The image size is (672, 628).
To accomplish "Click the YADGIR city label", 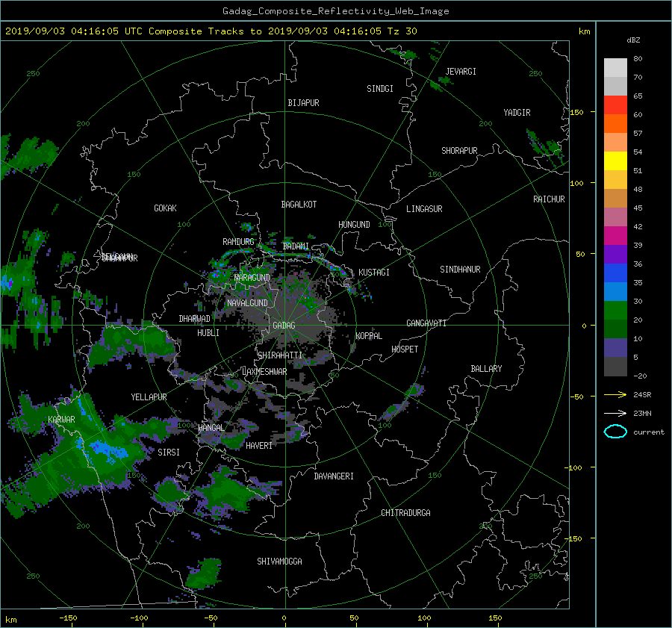I will [517, 113].
